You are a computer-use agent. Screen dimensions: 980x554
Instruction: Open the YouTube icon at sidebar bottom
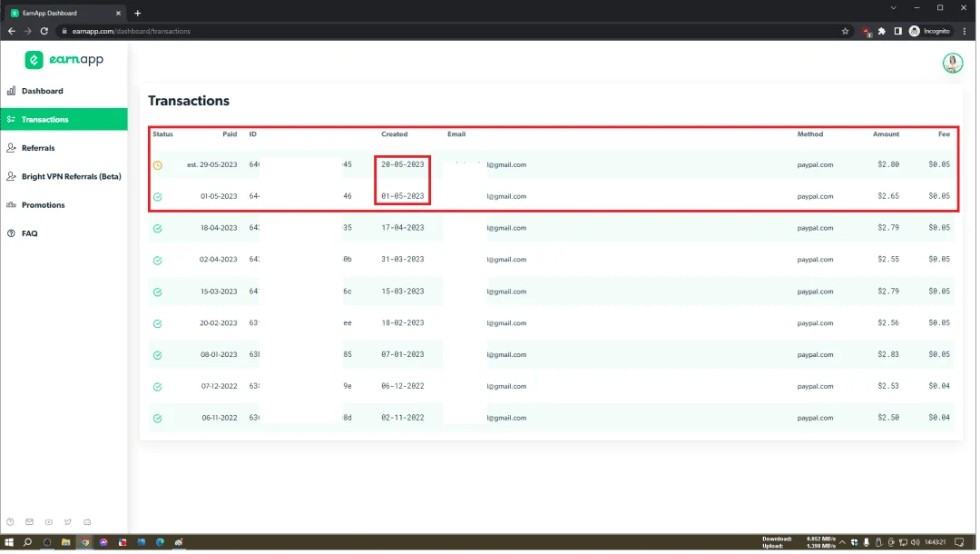tap(49, 523)
